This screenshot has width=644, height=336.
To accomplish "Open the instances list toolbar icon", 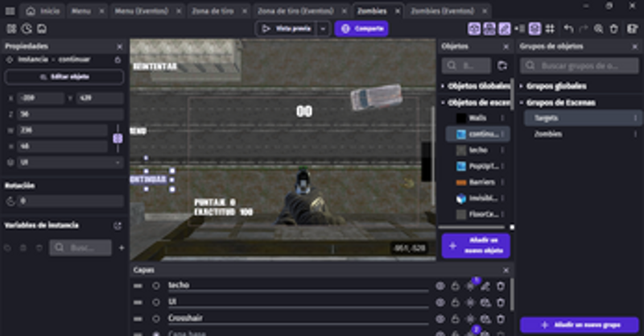I will (x=519, y=29).
